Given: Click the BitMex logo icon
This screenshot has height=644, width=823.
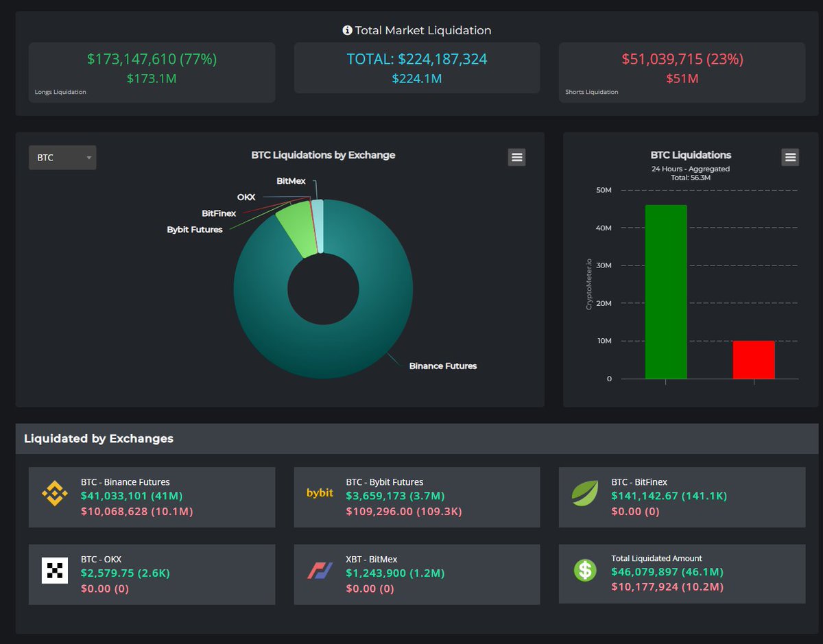Looking at the screenshot, I should [320, 570].
